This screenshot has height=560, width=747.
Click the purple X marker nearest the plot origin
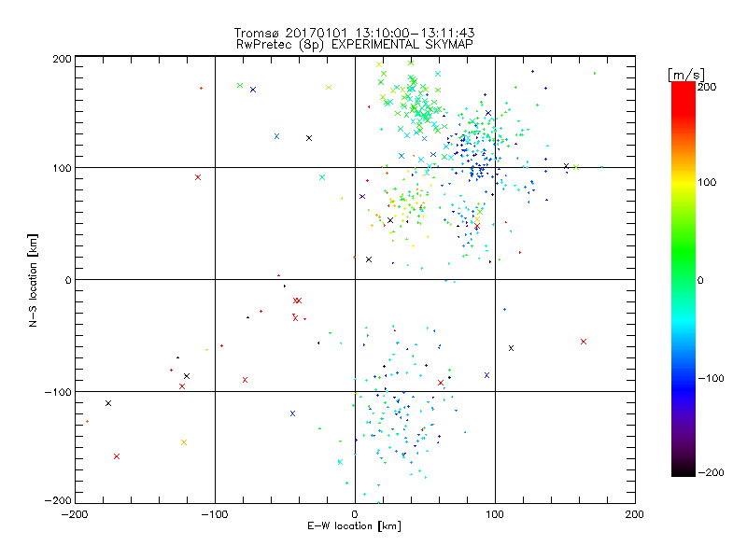pos(362,196)
